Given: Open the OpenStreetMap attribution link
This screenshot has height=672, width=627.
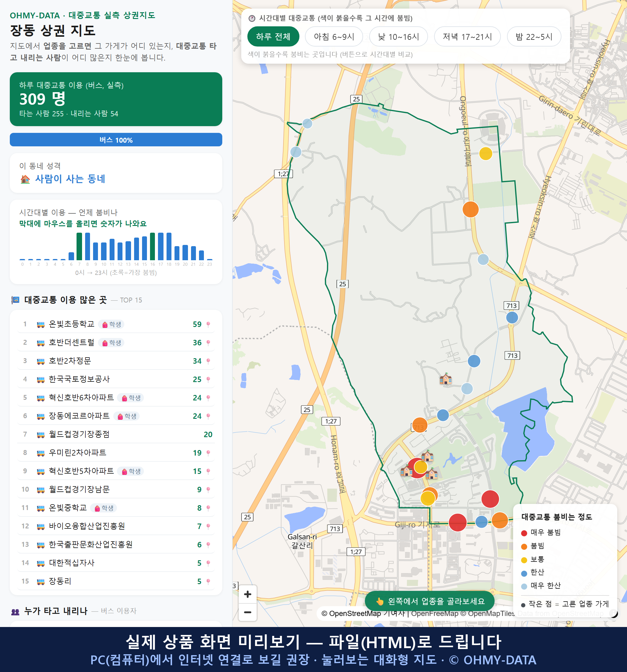Looking at the screenshot, I should (x=355, y=613).
